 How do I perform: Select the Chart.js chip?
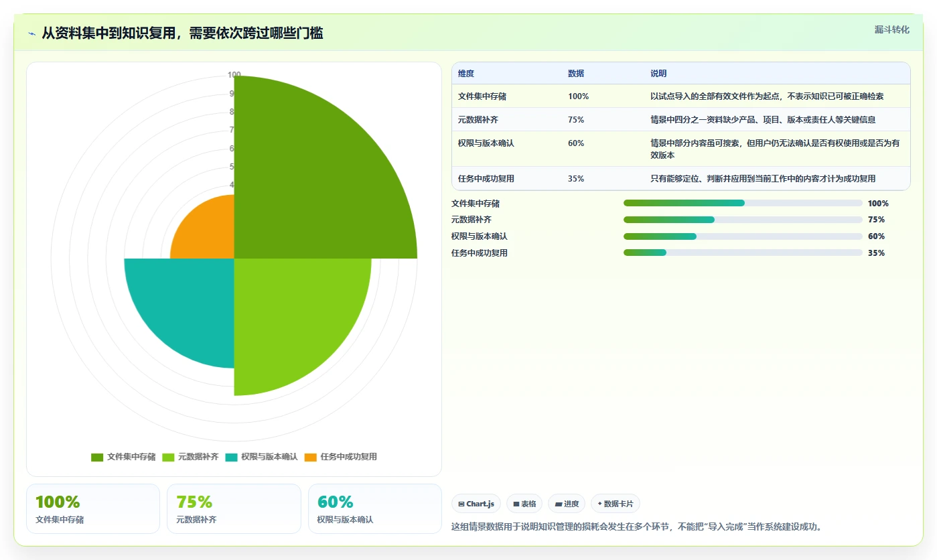tap(476, 504)
